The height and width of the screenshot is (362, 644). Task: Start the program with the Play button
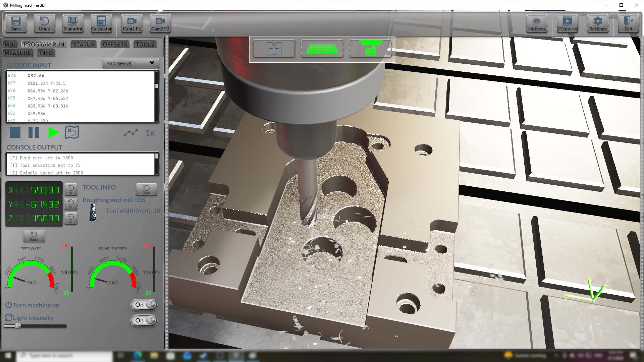(x=53, y=133)
